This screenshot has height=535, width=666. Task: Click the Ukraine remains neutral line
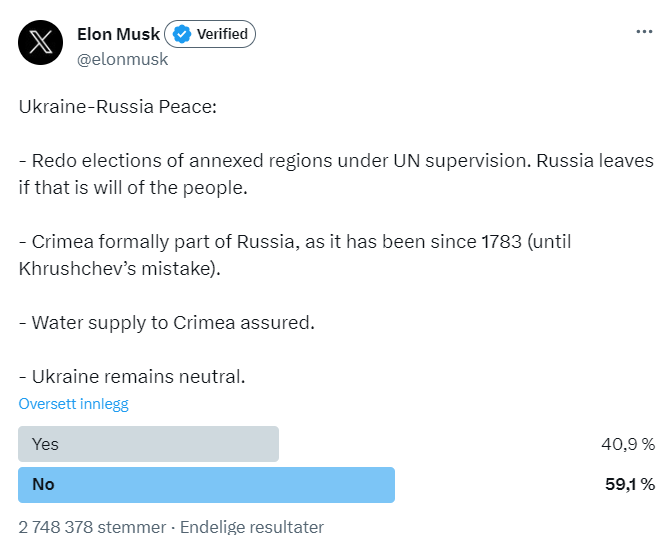(x=132, y=376)
